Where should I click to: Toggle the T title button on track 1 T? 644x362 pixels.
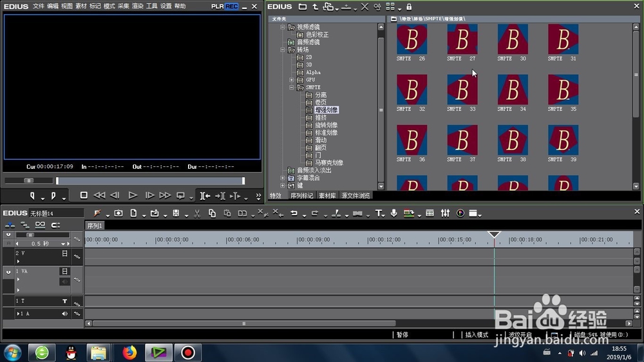[x=65, y=301]
